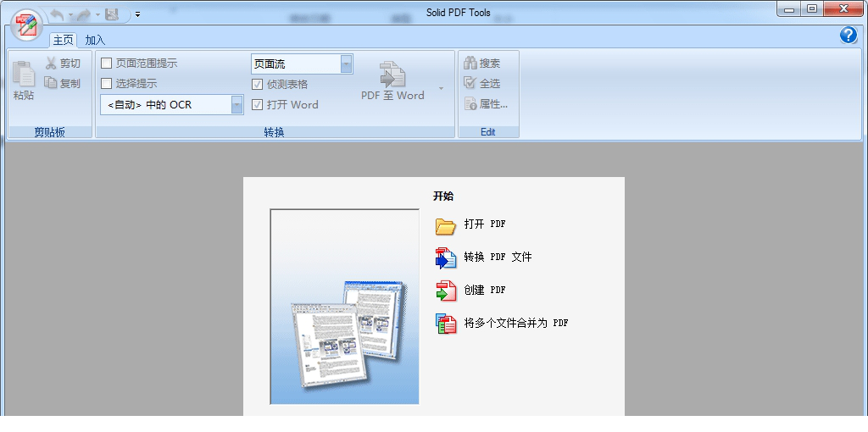
Task: Enable the 选择提示 checkbox
Action: point(106,84)
